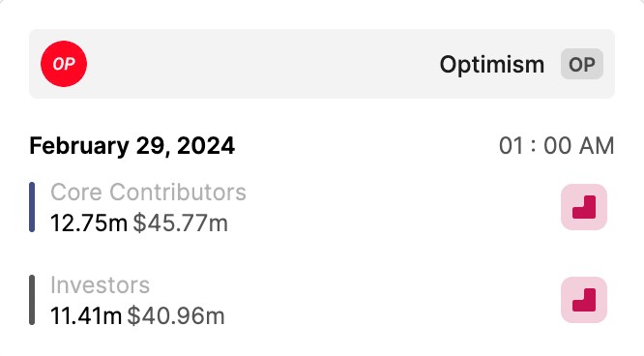This screenshot has height=356, width=644.
Task: Click the $45.77m value for Core Contributors
Action: (180, 223)
